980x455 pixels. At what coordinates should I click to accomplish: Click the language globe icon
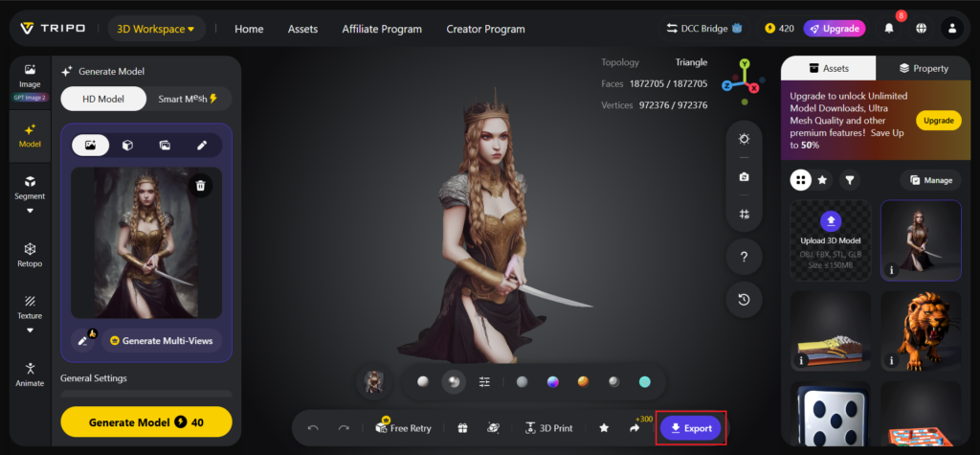[x=921, y=28]
